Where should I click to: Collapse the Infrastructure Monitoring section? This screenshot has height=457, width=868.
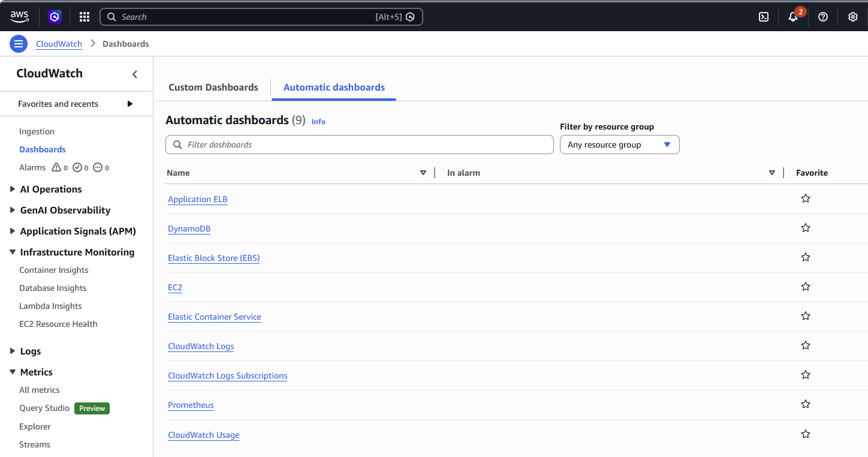(13, 252)
